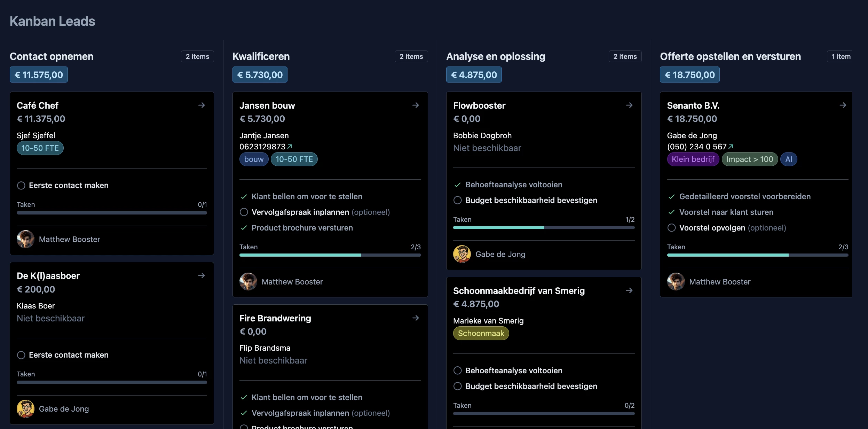868x429 pixels.
Task: Click external link icon next to (050) 234 0 567
Action: pyautogui.click(x=731, y=147)
